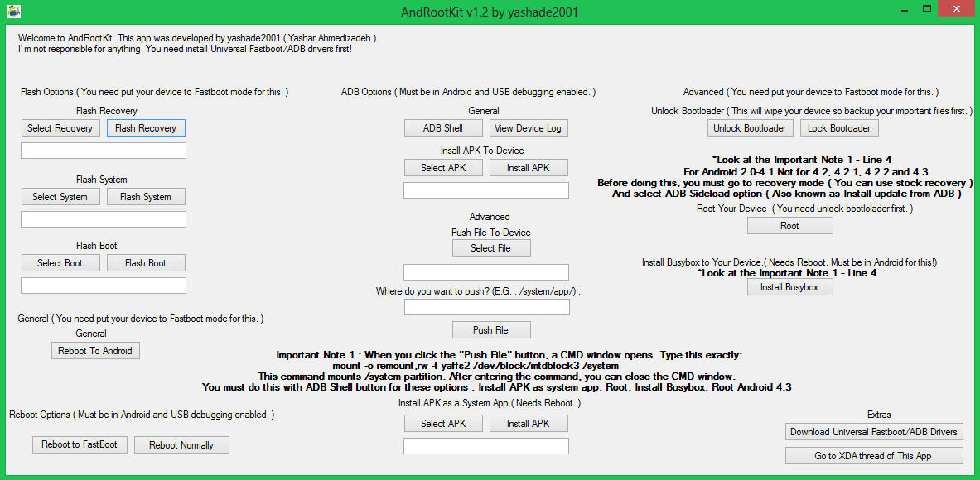
Task: Click the Reboot To Android button
Action: pos(95,351)
